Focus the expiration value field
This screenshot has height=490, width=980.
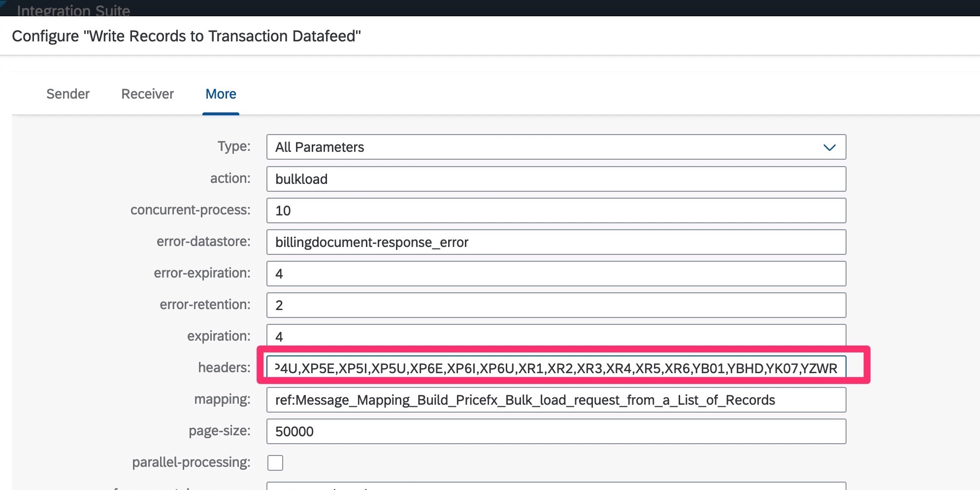555,336
